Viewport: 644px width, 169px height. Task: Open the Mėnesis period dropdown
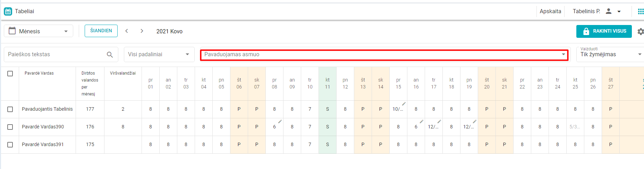coord(39,31)
